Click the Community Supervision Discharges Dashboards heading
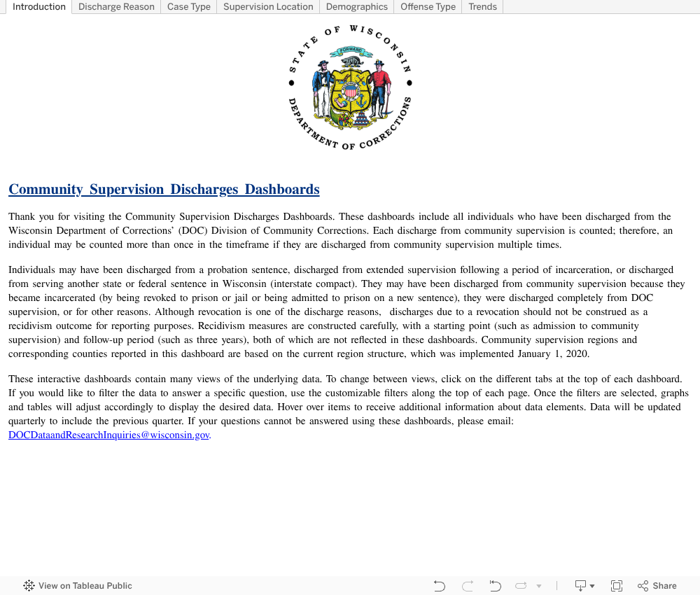The width and height of the screenshot is (700, 595). pyautogui.click(x=164, y=189)
